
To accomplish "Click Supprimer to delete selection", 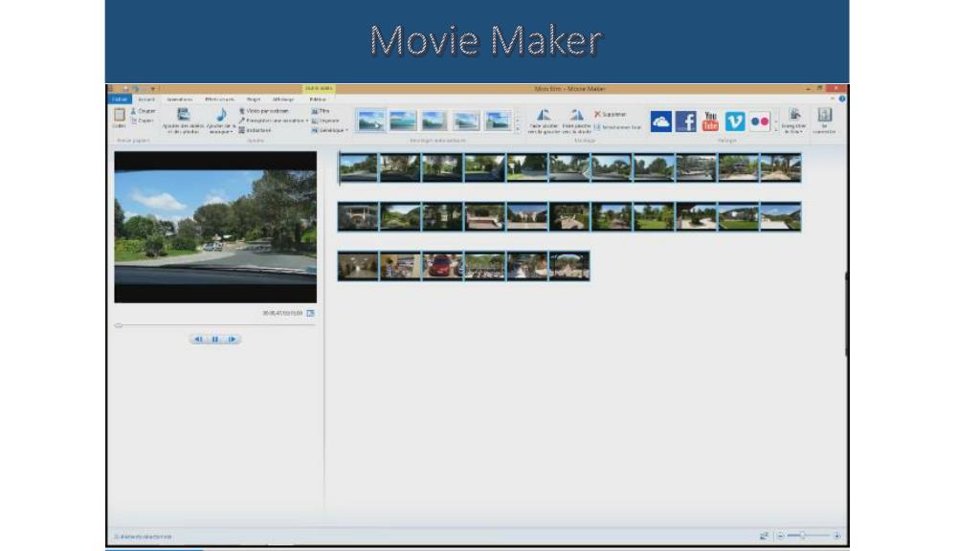I will click(x=610, y=115).
